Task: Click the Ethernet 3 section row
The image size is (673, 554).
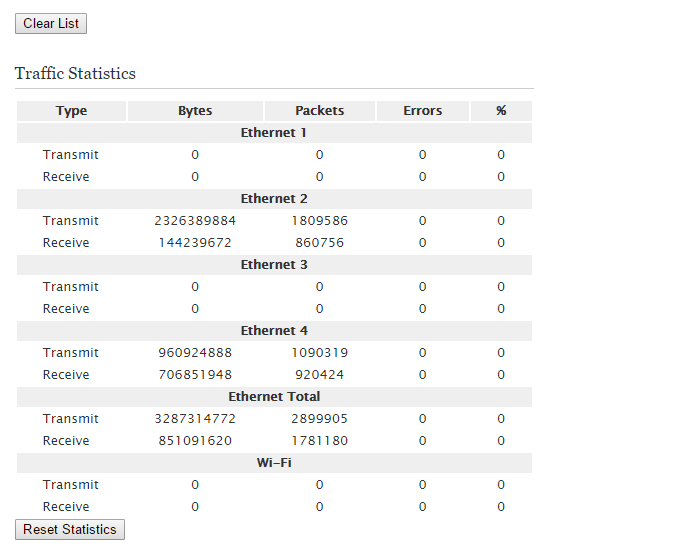Action: (274, 265)
